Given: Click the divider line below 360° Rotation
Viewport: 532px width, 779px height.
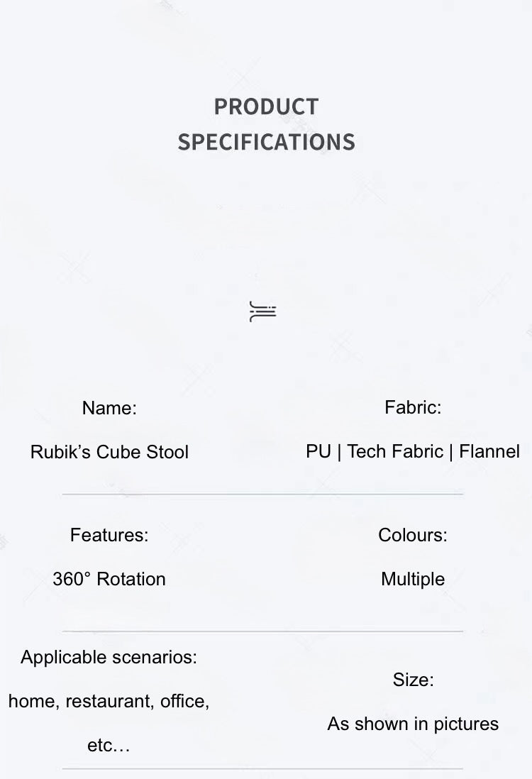Looking at the screenshot, I should 262,631.
